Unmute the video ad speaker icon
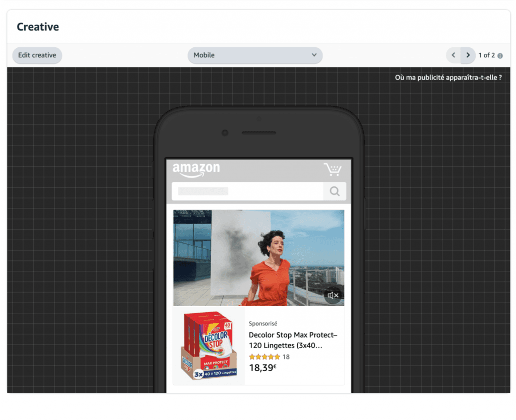The height and width of the screenshot is (420, 516). (333, 296)
